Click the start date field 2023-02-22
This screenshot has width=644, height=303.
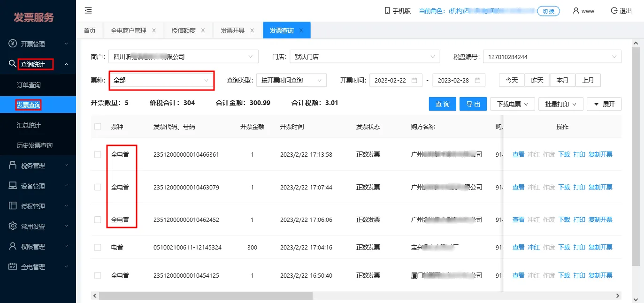point(396,80)
